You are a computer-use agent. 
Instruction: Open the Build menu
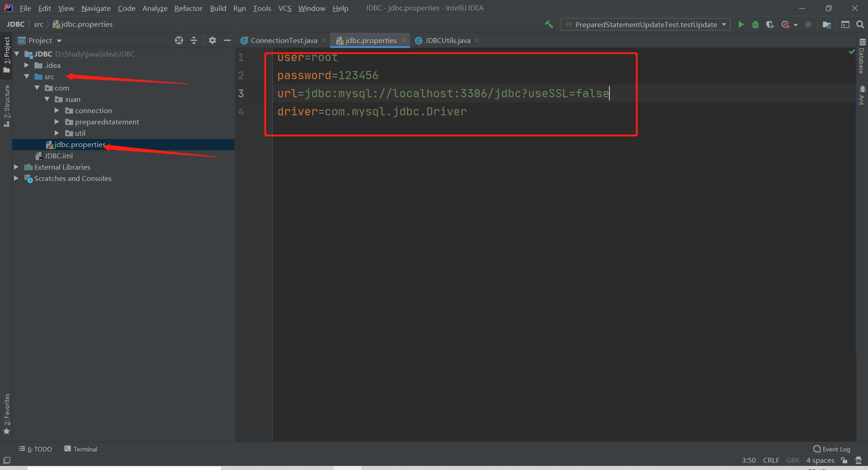[218, 8]
